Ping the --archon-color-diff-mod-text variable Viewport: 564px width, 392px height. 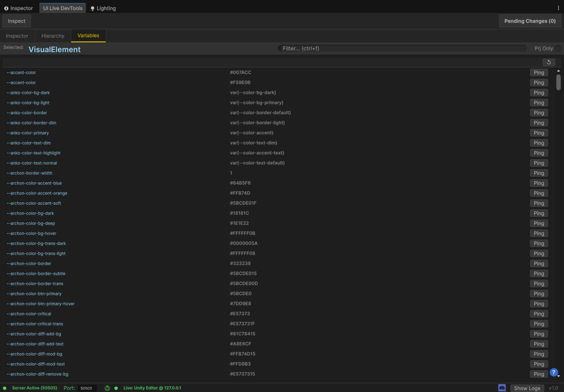539,364
